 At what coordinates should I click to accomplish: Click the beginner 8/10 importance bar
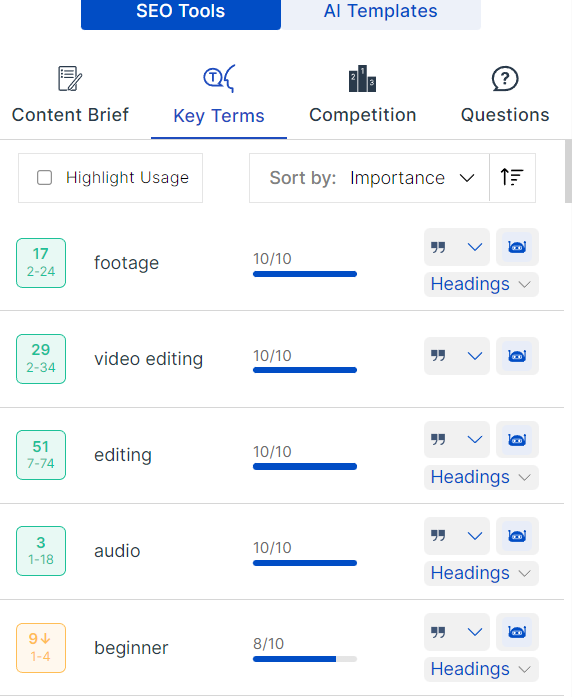point(305,659)
